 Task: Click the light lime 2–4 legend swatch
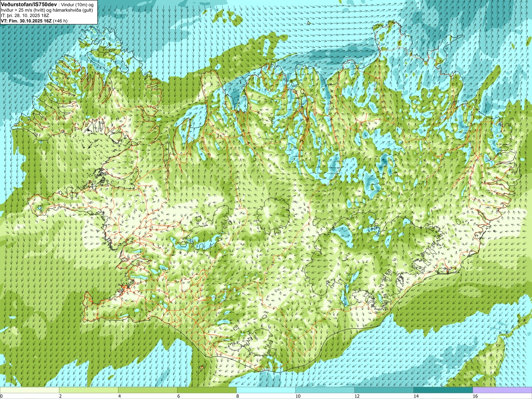point(89,390)
